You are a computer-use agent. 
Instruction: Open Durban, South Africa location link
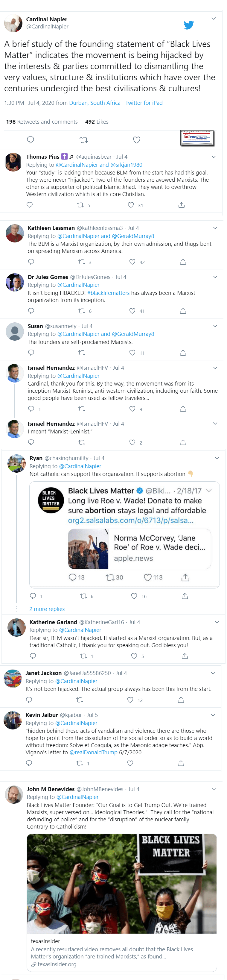click(95, 103)
